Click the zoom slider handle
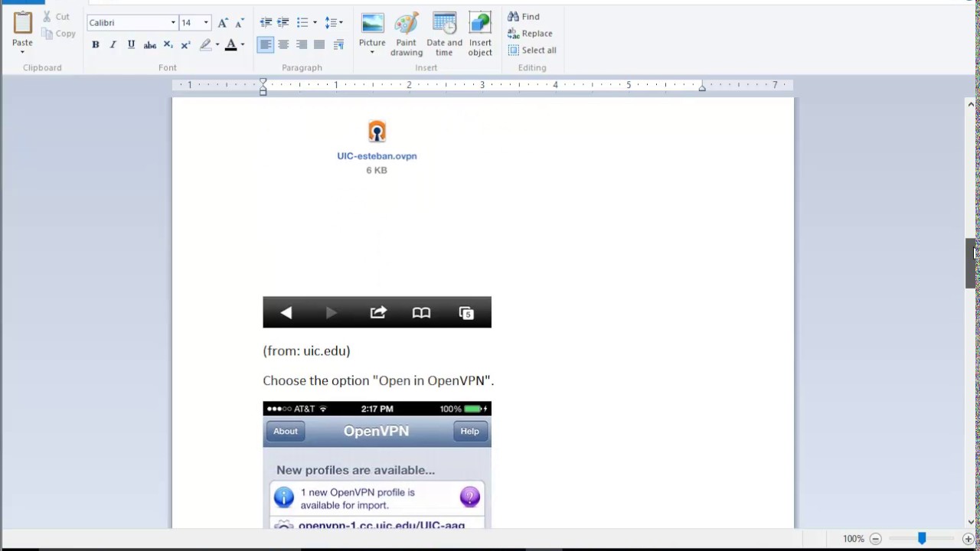This screenshot has height=551, width=980. coord(922,539)
